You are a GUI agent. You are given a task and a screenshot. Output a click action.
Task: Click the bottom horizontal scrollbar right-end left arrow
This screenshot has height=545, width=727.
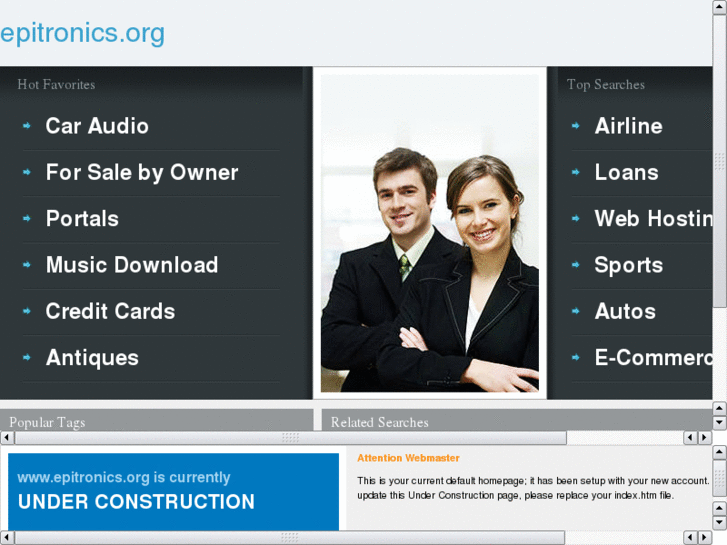tap(690, 538)
